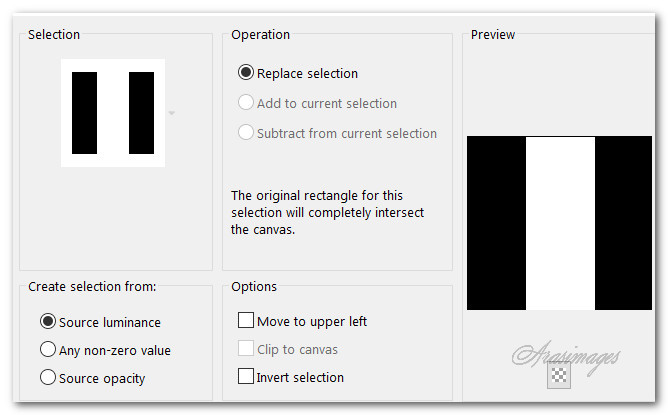Choose Subtract from current selection option
The width and height of the screenshot is (668, 415).
[246, 133]
